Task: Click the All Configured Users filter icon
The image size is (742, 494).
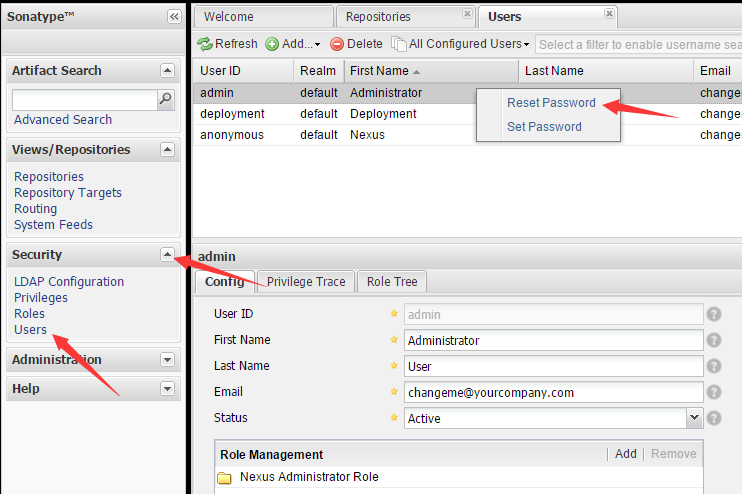Action: (398, 44)
